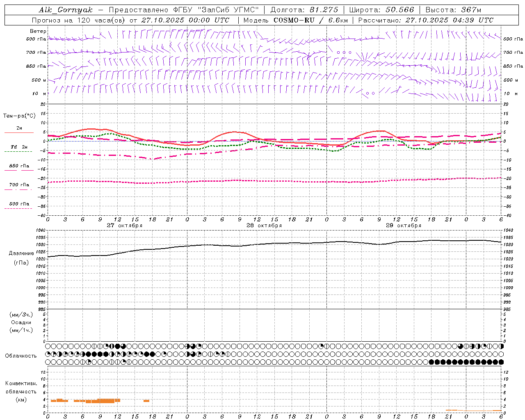Viewport: 525px width, 420px height.
Task: Click the "(км)" unit under convective cloudiness
Action: click(21, 399)
